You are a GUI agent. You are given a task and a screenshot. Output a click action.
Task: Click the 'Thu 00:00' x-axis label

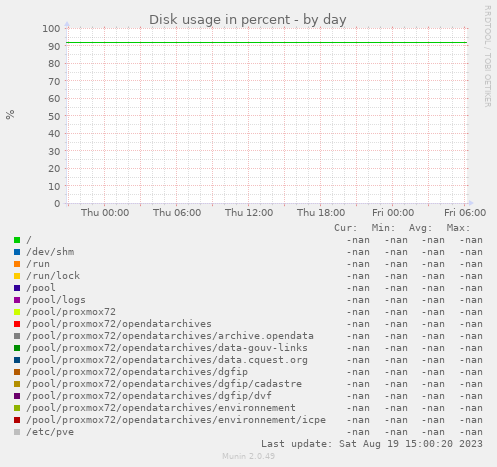pos(105,213)
